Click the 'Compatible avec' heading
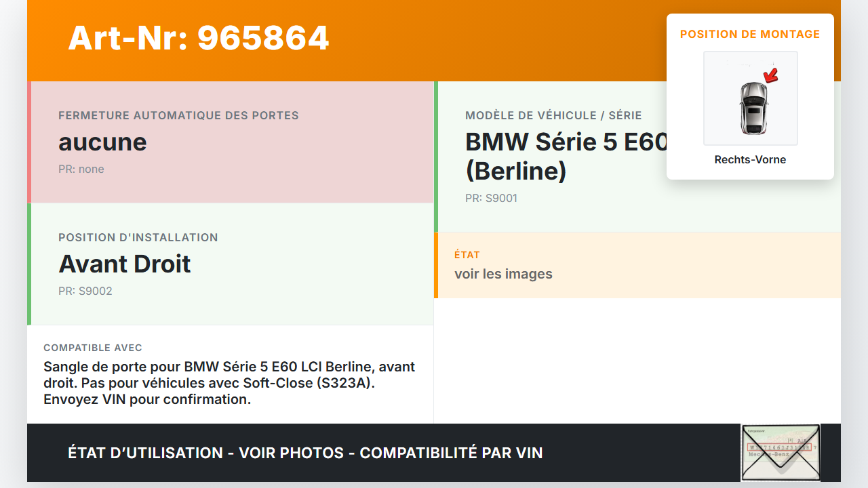The image size is (868, 488). (93, 348)
